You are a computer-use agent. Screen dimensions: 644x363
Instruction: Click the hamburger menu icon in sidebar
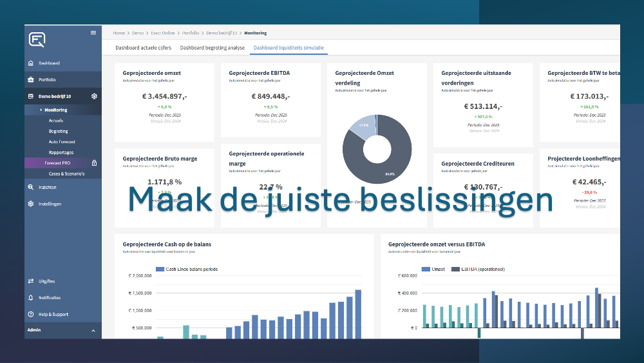(x=93, y=32)
